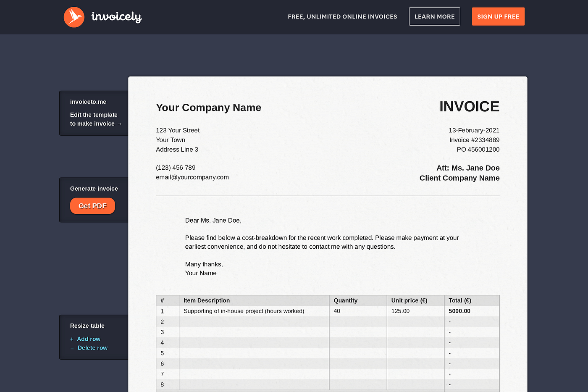Click the Your Name signature line
The height and width of the screenshot is (392, 588).
(x=201, y=273)
